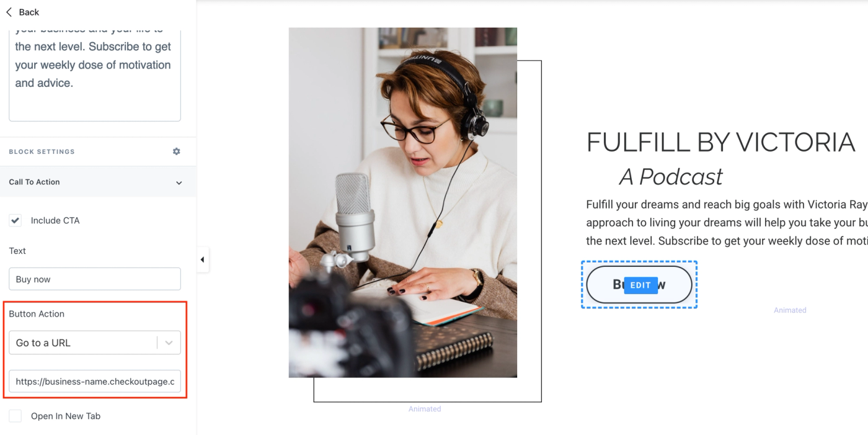Focus the Buy now text field
Image resolution: width=868 pixels, height=435 pixels.
95,279
